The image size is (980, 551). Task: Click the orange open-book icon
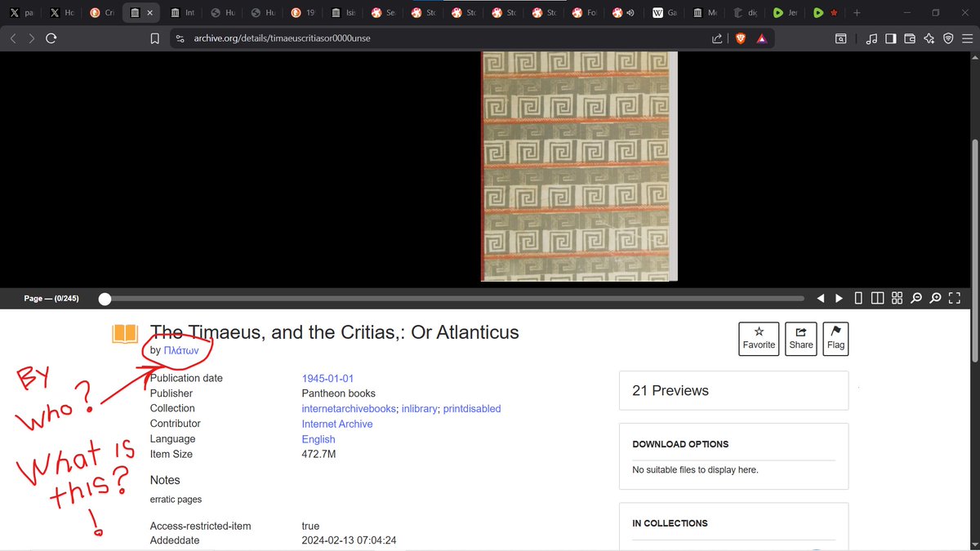(x=125, y=333)
